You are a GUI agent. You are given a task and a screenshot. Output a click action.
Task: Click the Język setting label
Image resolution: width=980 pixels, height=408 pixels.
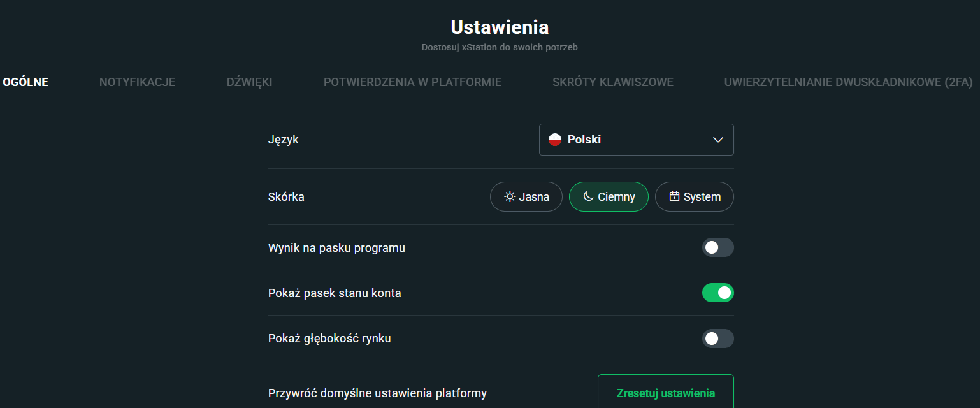pos(284,140)
